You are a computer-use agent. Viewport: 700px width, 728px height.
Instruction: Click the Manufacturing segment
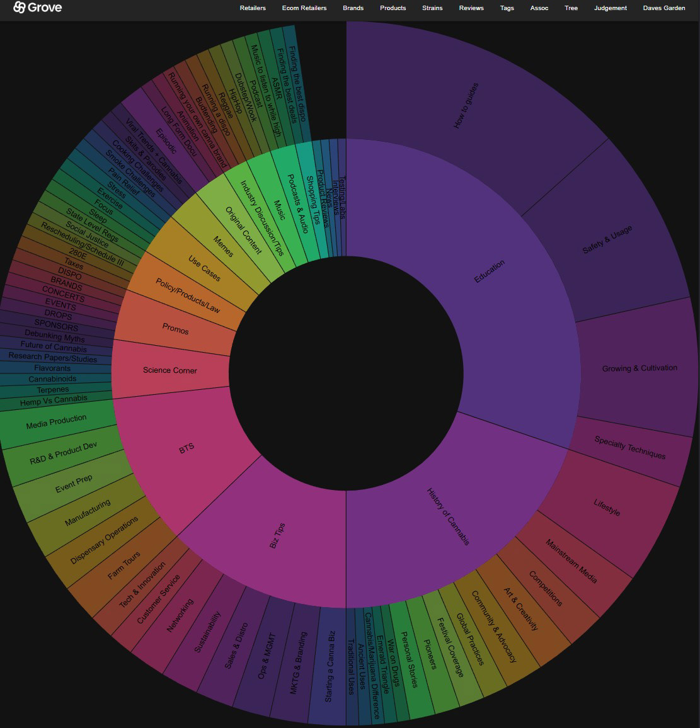click(88, 513)
